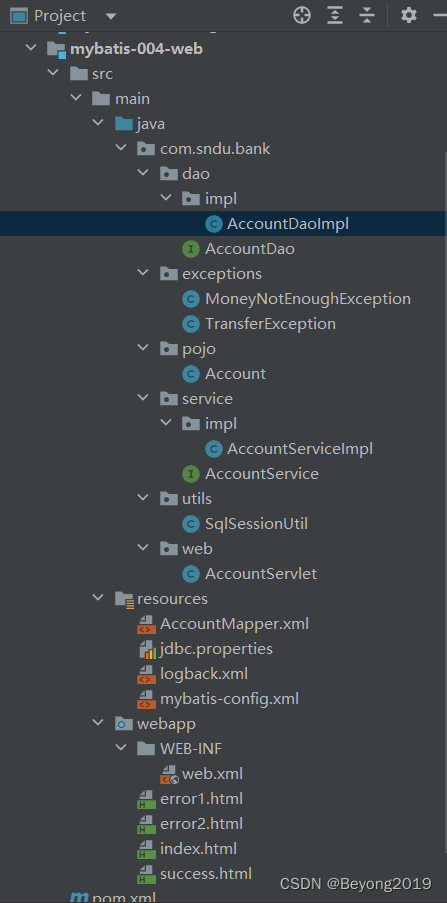The height and width of the screenshot is (903, 447).
Task: Select logback.xml file
Action: (204, 674)
